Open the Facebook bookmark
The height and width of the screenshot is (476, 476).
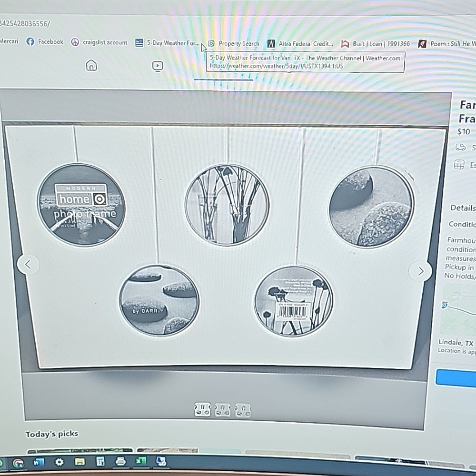tap(45, 42)
